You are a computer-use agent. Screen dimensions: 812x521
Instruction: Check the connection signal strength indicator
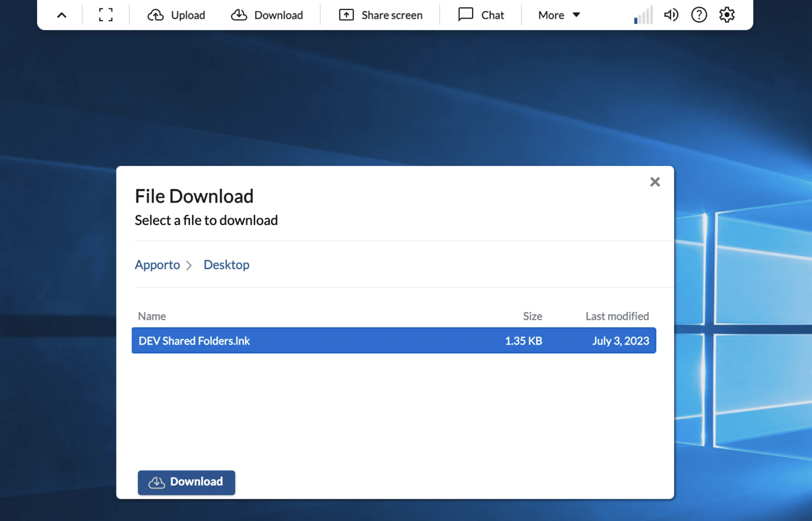coord(642,15)
